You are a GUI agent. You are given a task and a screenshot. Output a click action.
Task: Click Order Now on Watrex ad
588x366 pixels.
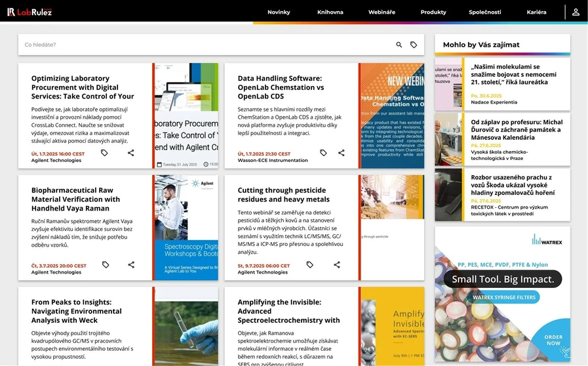point(553,340)
